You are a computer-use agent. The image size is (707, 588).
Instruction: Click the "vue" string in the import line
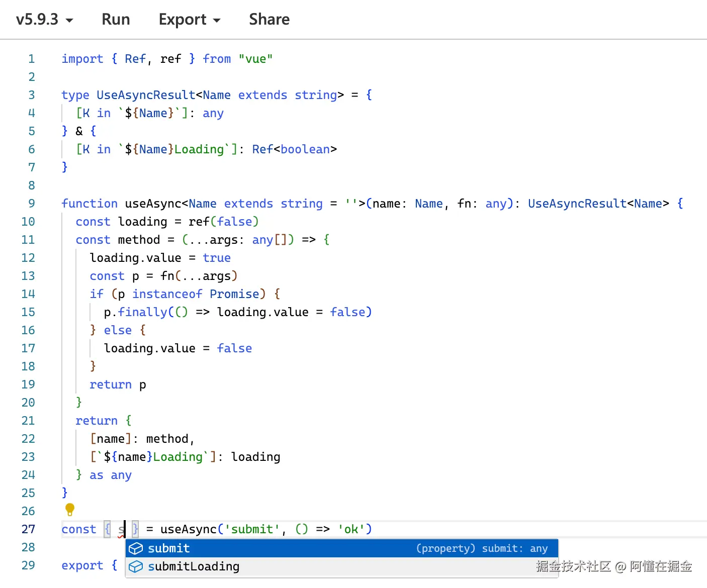(x=255, y=59)
